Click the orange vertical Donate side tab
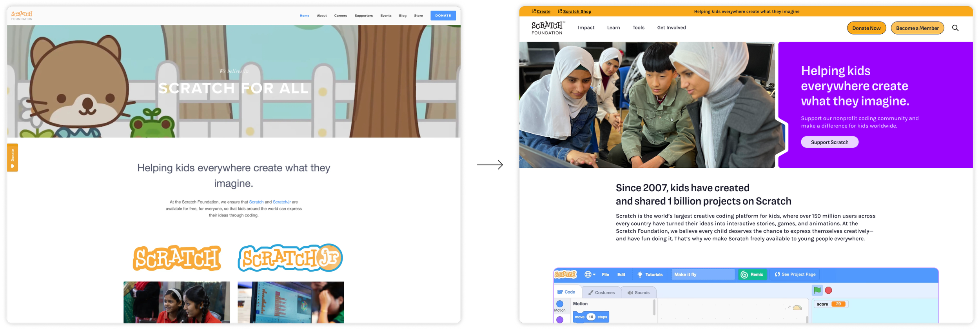 [x=13, y=158]
